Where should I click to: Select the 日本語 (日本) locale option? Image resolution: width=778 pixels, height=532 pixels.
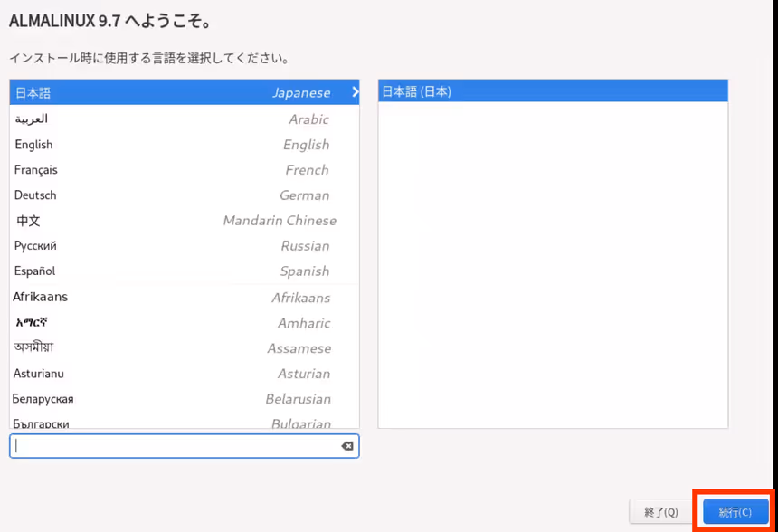tap(550, 90)
